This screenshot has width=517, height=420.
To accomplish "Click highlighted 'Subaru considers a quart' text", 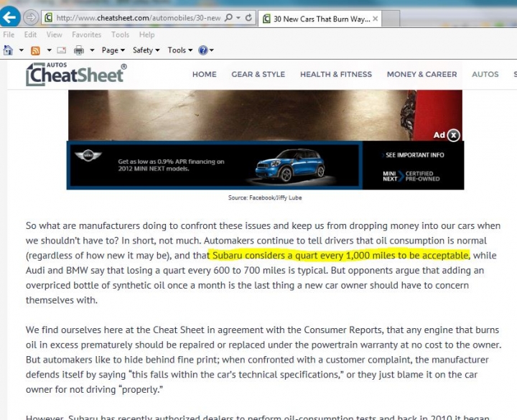I will tap(340, 256).
